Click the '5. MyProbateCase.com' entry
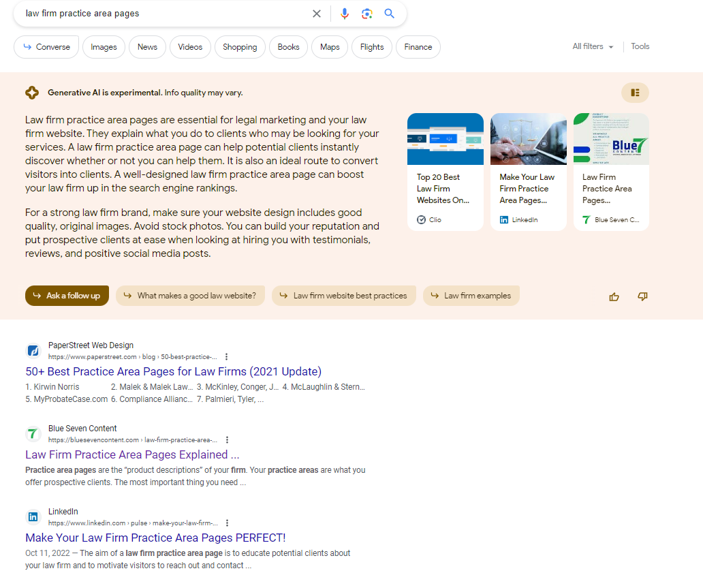The image size is (703, 588). coord(67,399)
